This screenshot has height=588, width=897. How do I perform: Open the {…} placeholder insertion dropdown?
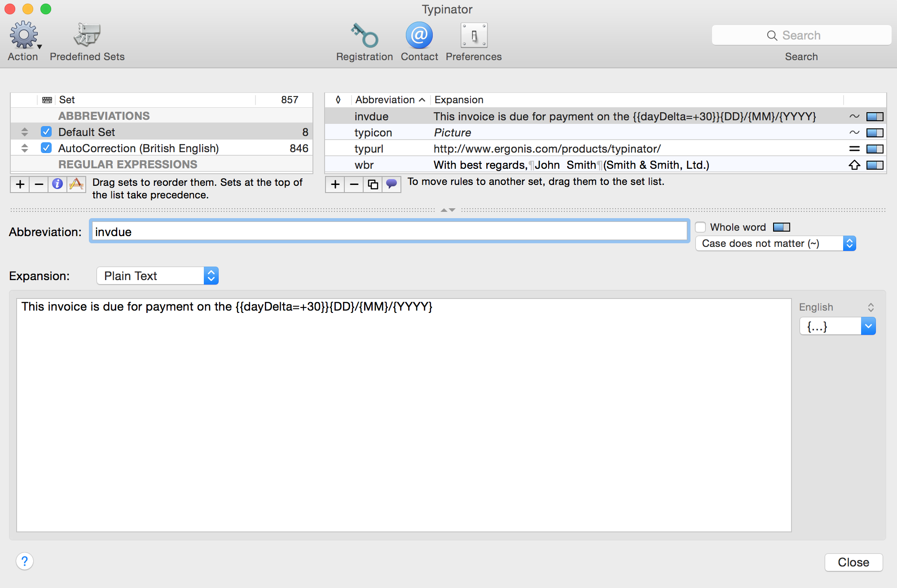tap(837, 326)
